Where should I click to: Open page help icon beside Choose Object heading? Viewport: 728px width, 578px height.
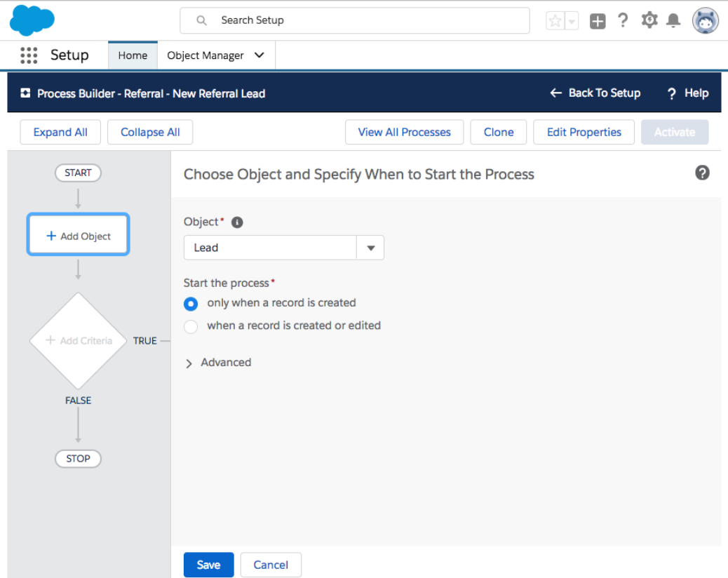tap(702, 173)
